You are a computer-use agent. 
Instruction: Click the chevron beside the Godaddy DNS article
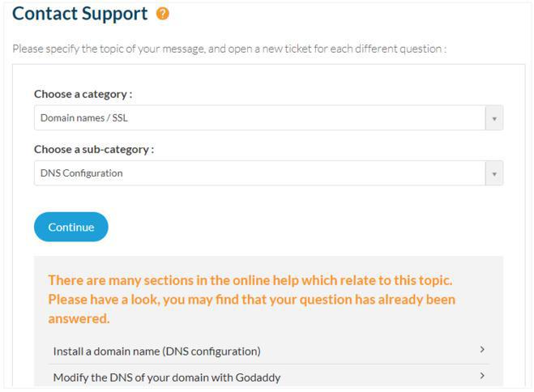pyautogui.click(x=482, y=376)
